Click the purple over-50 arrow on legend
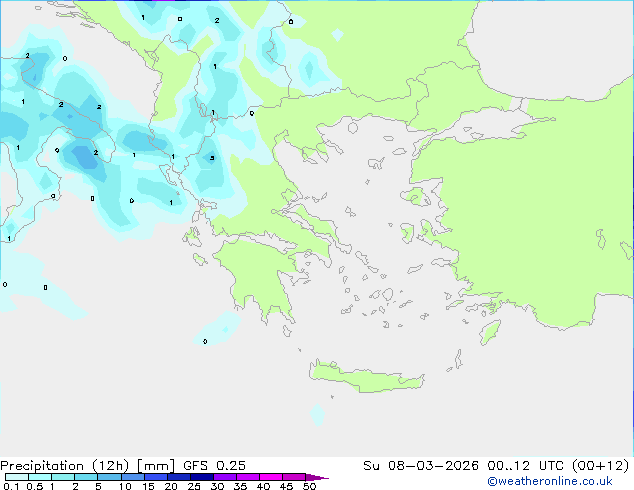The height and width of the screenshot is (490, 634). click(316, 477)
